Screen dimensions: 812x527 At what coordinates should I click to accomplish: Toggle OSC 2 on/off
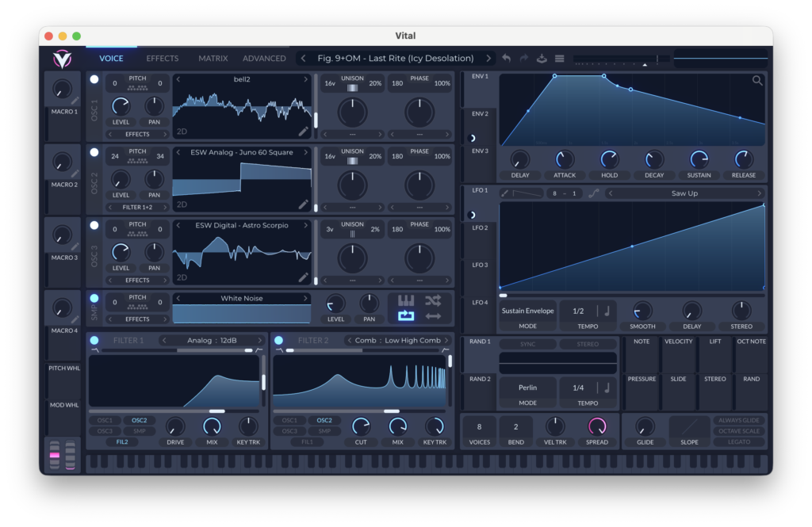94,152
